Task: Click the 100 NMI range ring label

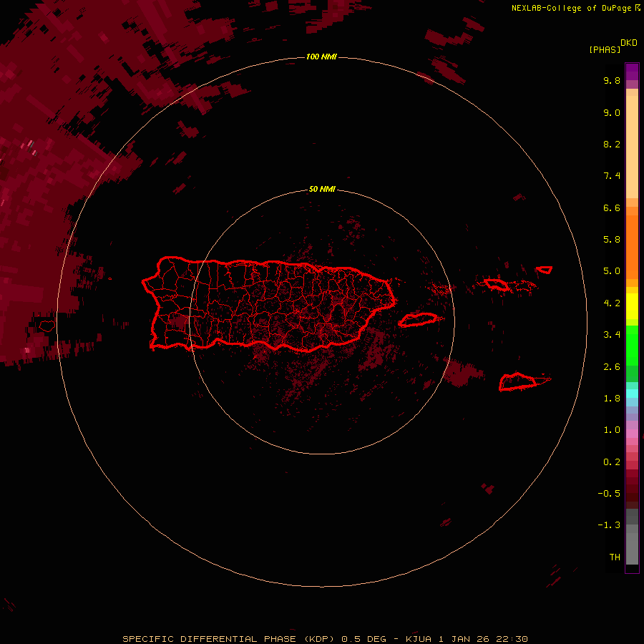Action: (321, 57)
